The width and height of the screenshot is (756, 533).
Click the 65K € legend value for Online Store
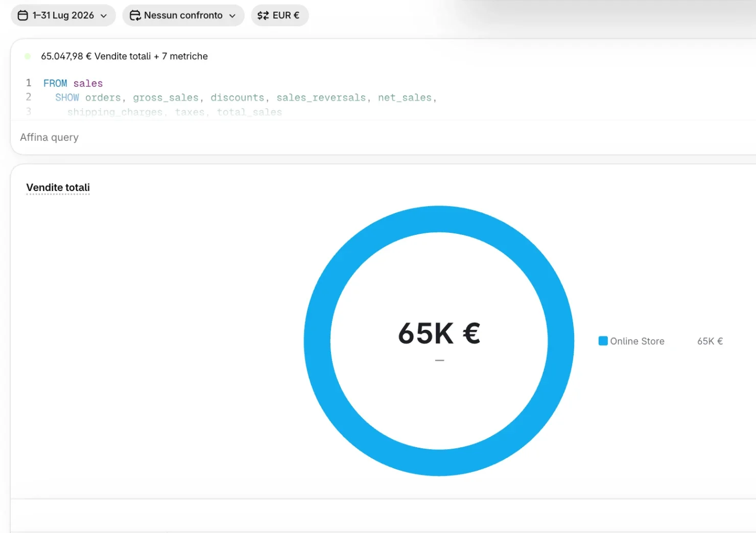pyautogui.click(x=710, y=341)
